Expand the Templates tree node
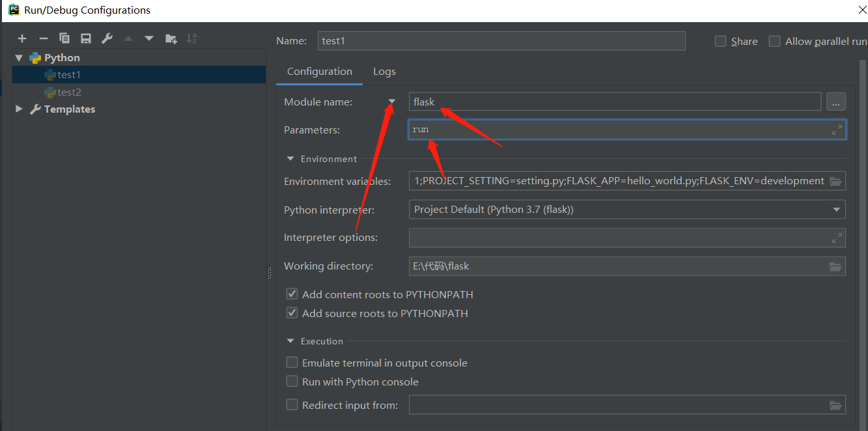 point(19,109)
